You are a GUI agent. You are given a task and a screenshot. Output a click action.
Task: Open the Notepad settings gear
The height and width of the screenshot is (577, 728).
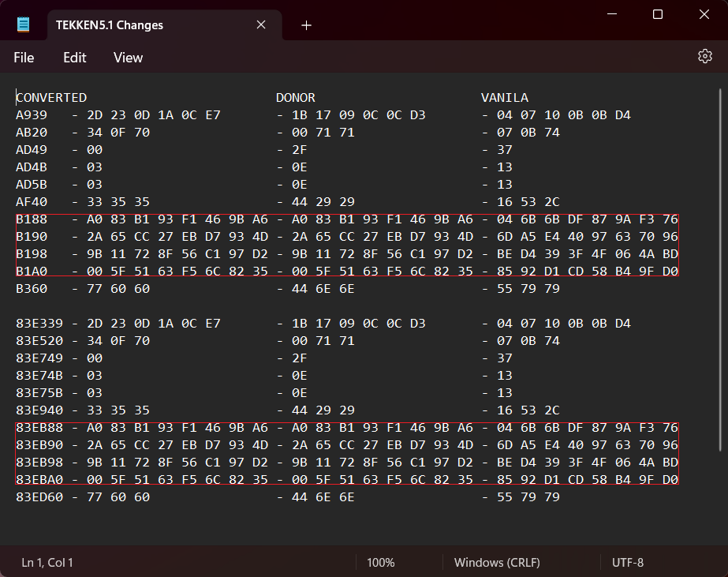(x=705, y=56)
